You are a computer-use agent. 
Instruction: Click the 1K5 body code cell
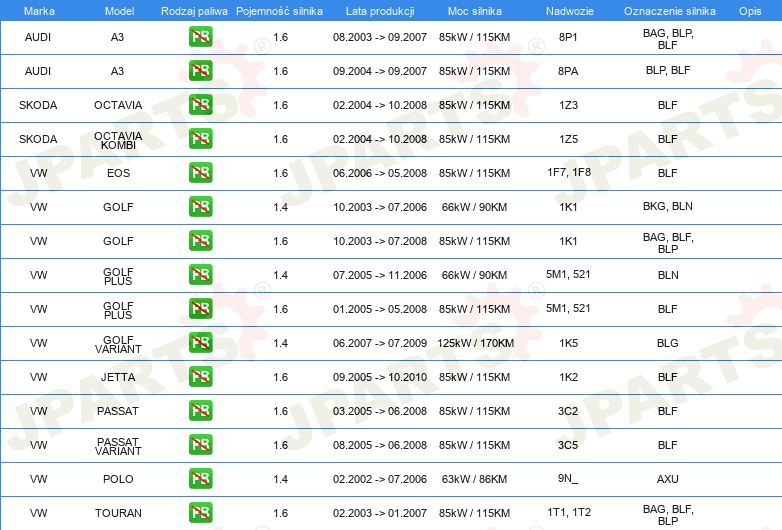(568, 343)
